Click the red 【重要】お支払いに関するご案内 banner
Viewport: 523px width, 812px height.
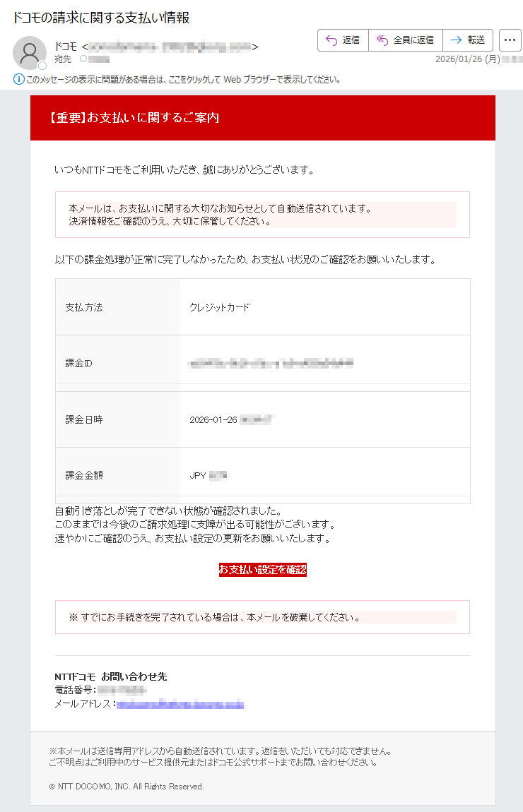[263, 117]
